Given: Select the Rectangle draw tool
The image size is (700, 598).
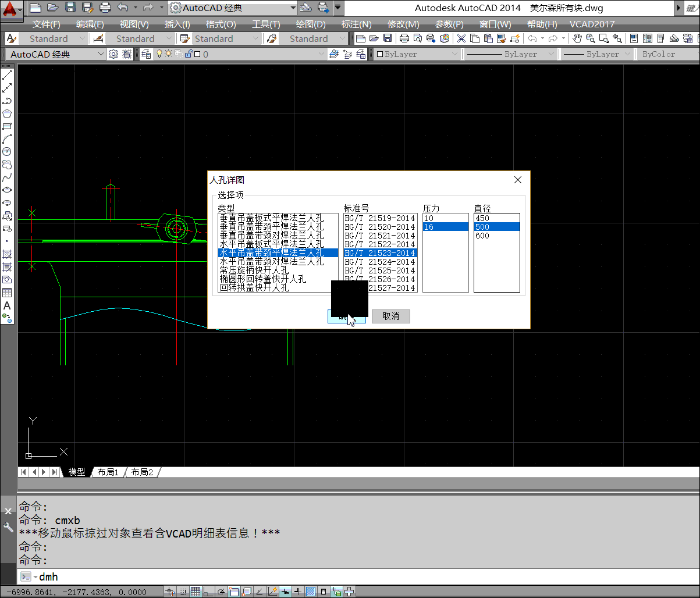Looking at the screenshot, I should tap(7, 126).
